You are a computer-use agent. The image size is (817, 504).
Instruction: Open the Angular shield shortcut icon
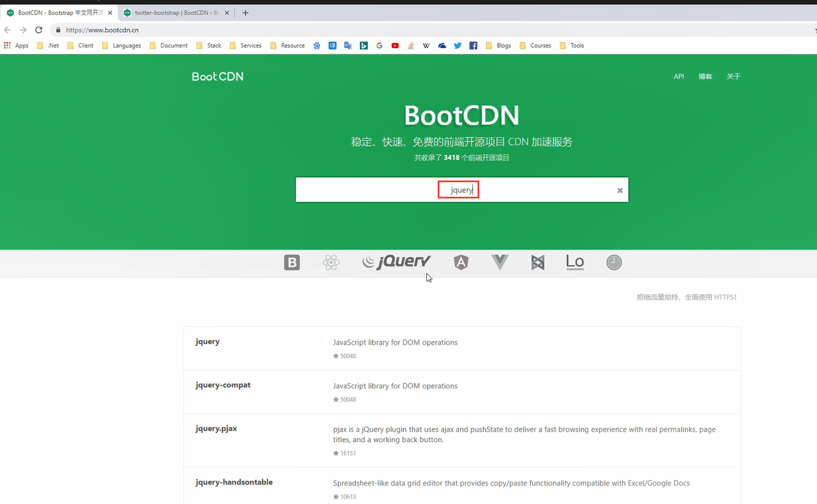[x=461, y=262]
